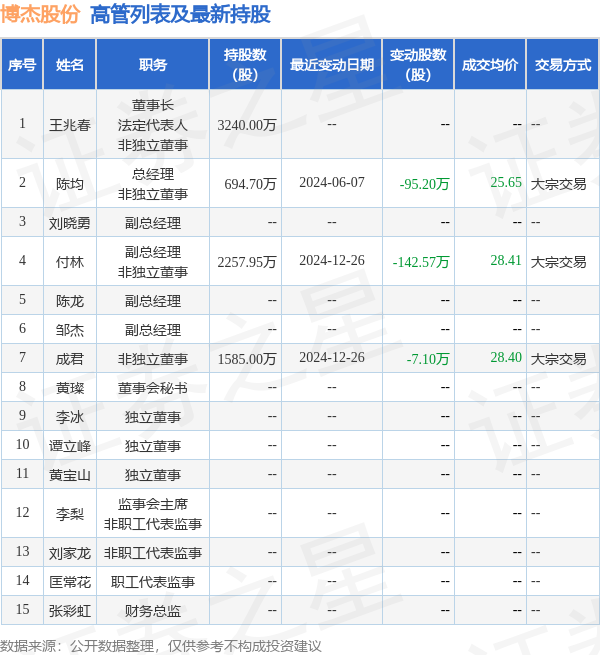
Task: Click the average price 25.65
Action: [x=506, y=182]
